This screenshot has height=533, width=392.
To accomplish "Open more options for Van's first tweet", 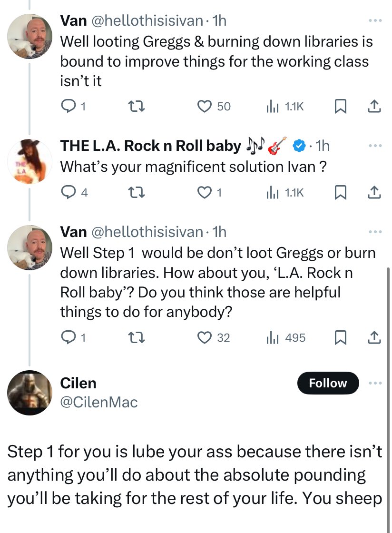I will pyautogui.click(x=375, y=20).
